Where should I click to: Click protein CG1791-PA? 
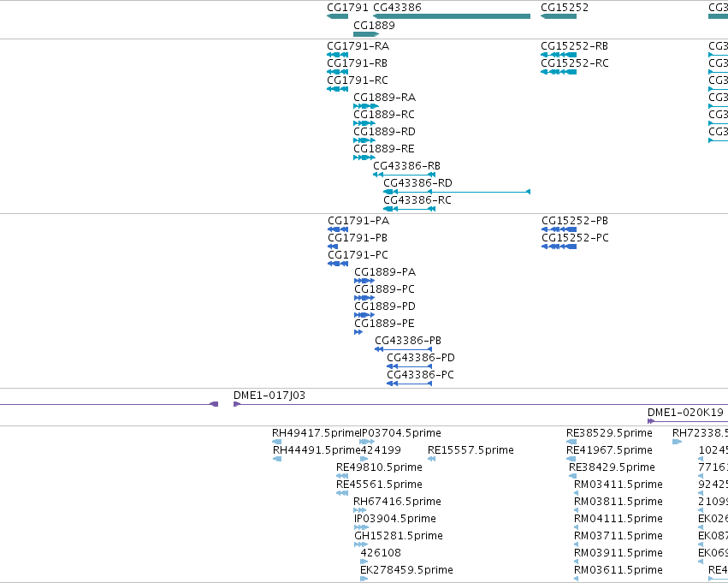pos(358,221)
